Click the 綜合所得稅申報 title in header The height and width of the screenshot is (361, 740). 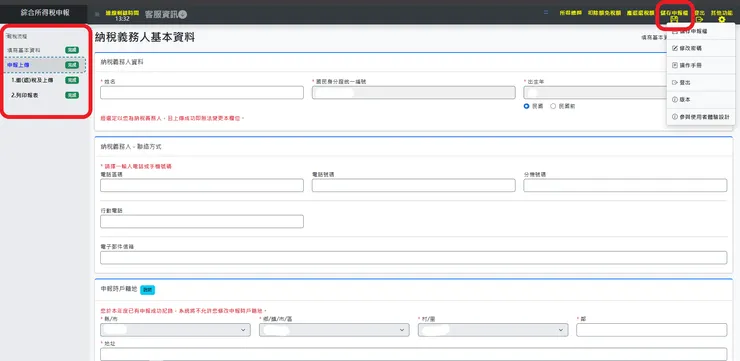[x=45, y=12]
